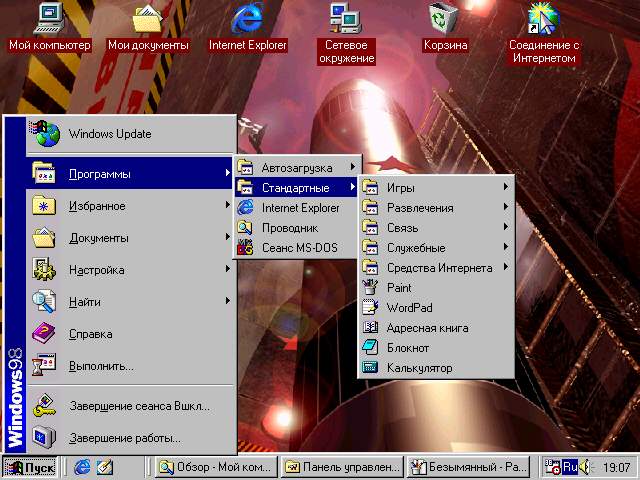Click the volume speaker tray icon
The width and height of the screenshot is (640, 480).
point(585,467)
